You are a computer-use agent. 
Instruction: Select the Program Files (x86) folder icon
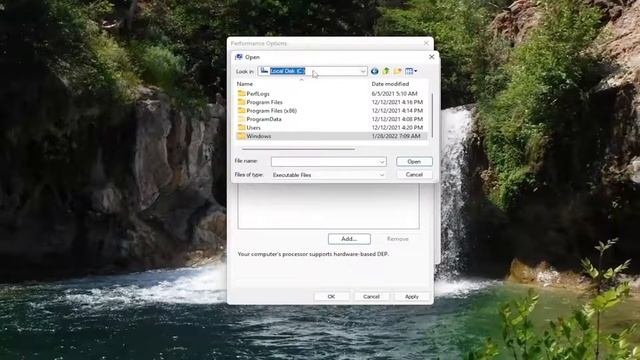click(x=241, y=111)
